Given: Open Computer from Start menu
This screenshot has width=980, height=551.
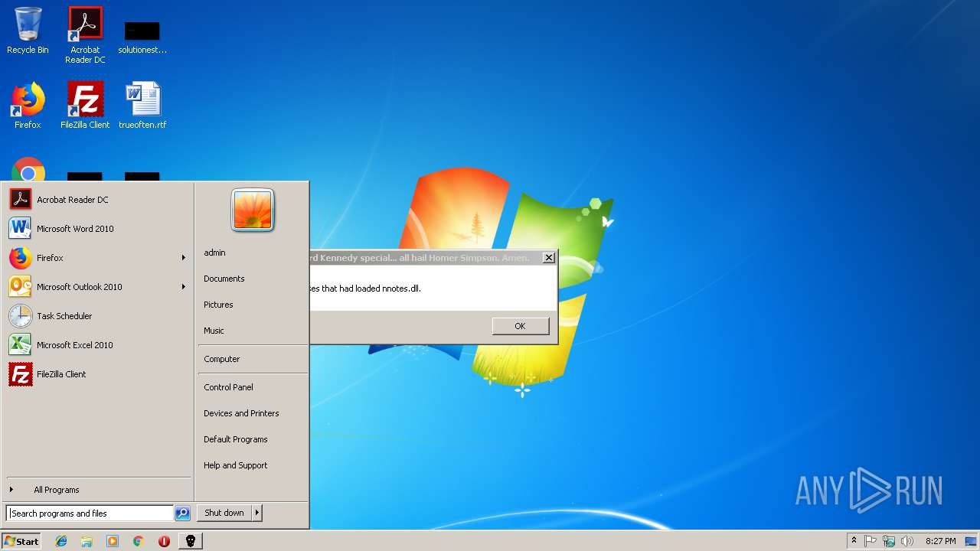Looking at the screenshot, I should click(252, 359).
